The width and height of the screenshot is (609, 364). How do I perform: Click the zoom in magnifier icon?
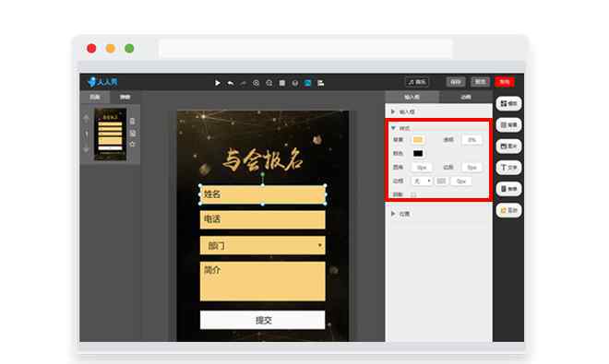256,83
